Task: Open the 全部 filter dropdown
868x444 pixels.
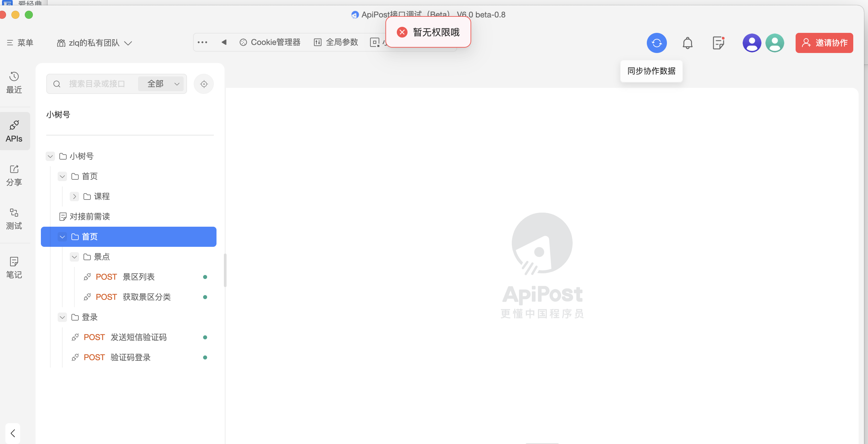Action: [x=161, y=84]
